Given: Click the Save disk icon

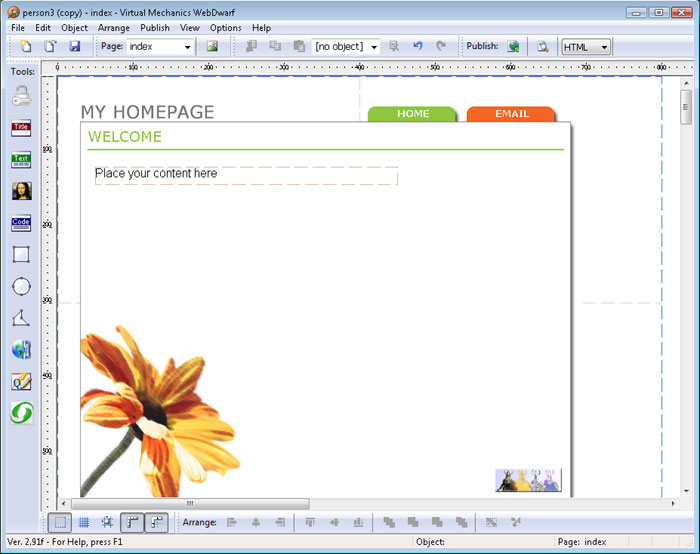Looking at the screenshot, I should coord(75,47).
